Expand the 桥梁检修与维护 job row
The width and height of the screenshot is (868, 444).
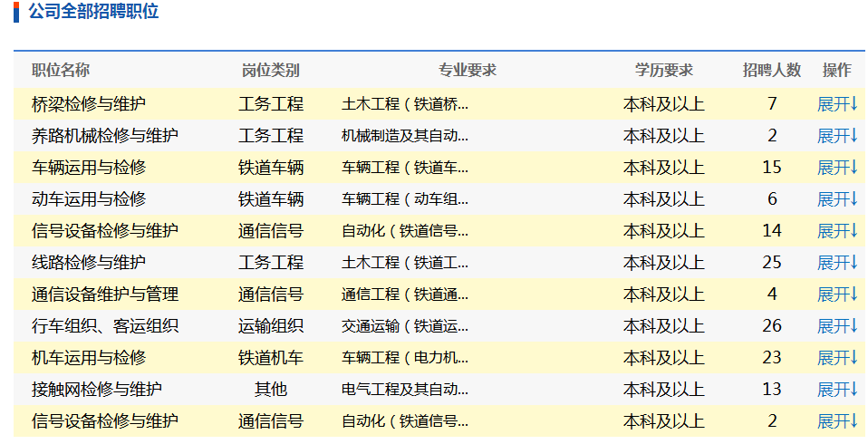coord(836,104)
